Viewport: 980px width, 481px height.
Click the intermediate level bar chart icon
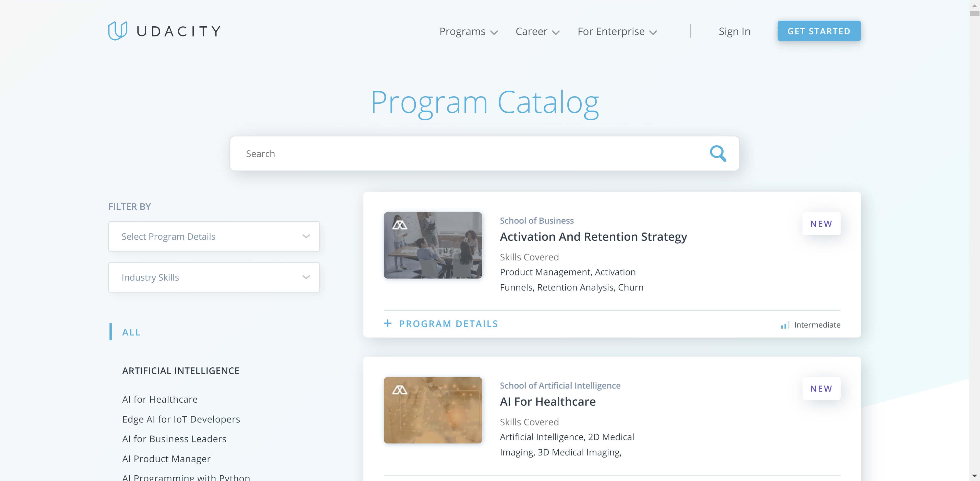click(x=784, y=325)
